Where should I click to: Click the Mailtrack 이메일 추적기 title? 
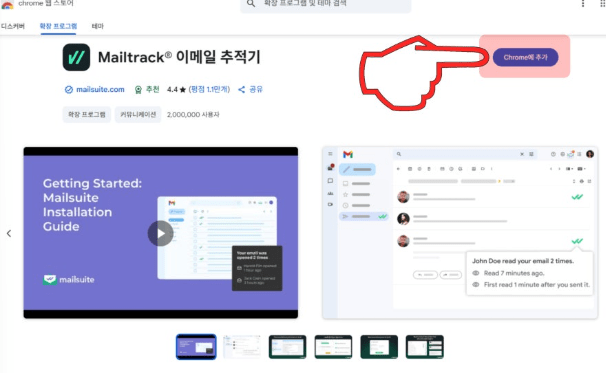click(x=179, y=57)
